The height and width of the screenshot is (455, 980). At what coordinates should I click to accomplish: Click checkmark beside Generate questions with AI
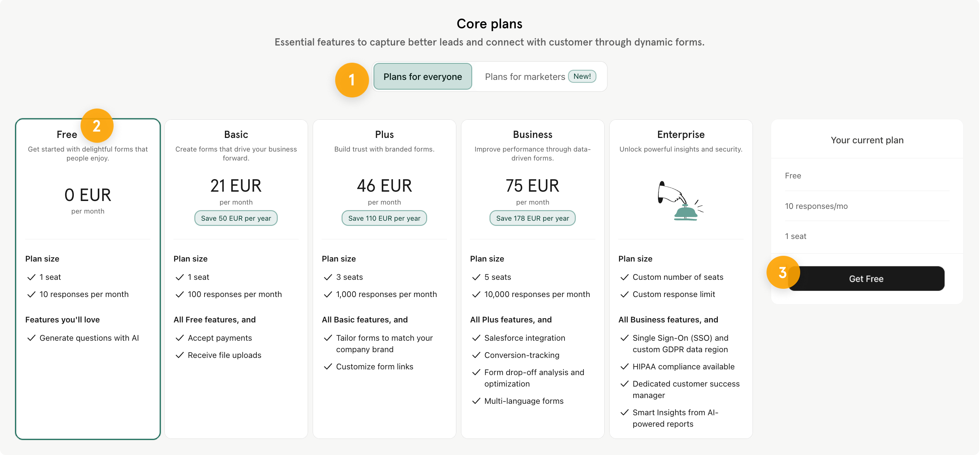[x=31, y=338]
